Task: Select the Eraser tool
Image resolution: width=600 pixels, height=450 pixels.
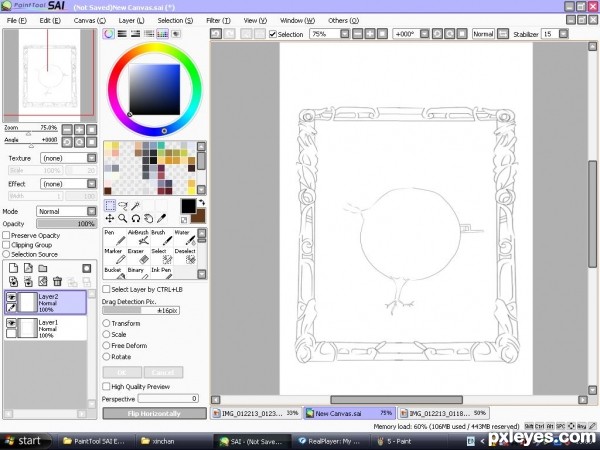Action: click(x=138, y=256)
